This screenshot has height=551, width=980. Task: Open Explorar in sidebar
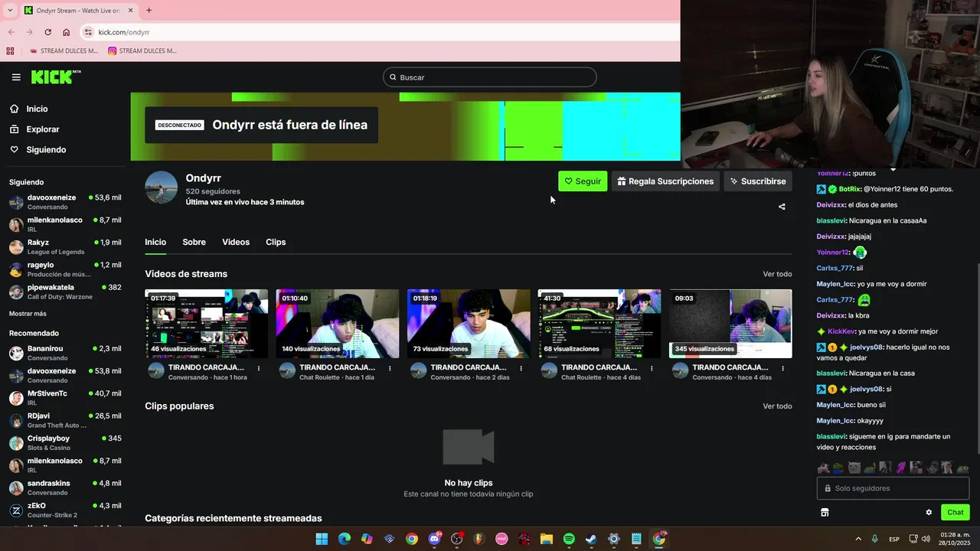[42, 129]
